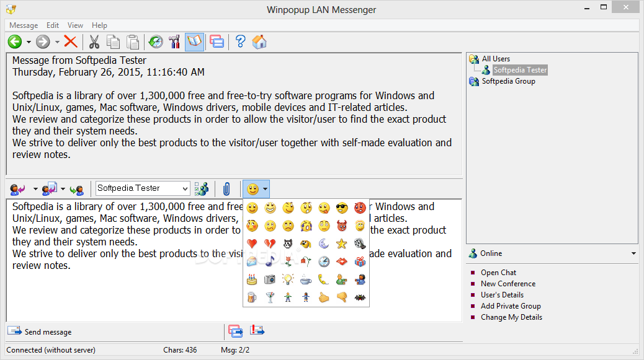This screenshot has width=644, height=360.
Task: Click the house home icon
Action: 259,42
